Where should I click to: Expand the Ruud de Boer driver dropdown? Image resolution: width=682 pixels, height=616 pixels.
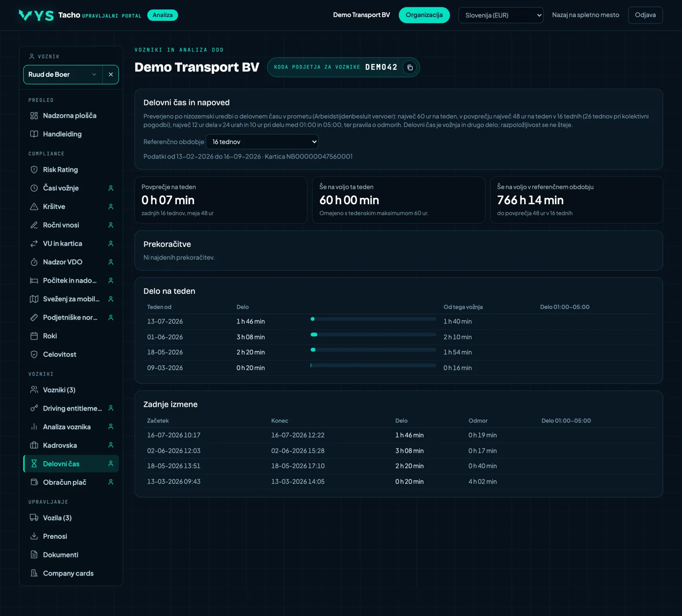coord(63,75)
